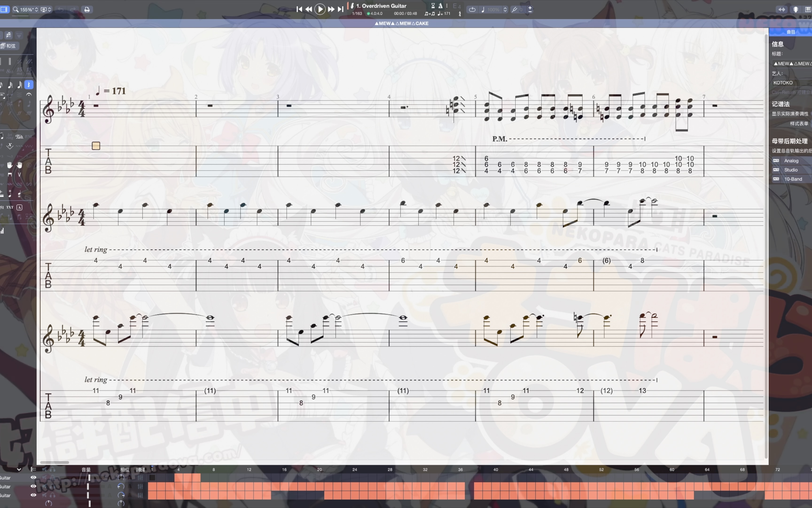
Task: Hide the third Guitar track via eye icon
Action: 33,495
